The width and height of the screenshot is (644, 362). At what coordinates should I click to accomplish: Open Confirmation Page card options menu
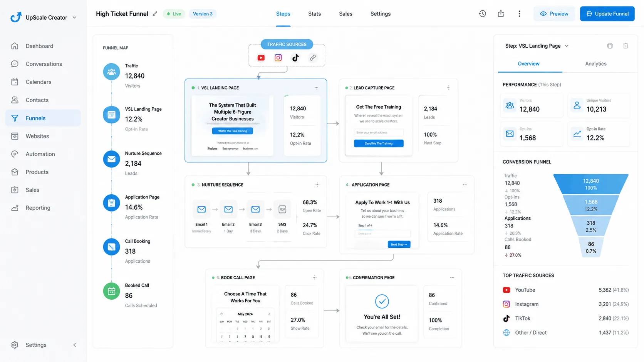pyautogui.click(x=452, y=277)
